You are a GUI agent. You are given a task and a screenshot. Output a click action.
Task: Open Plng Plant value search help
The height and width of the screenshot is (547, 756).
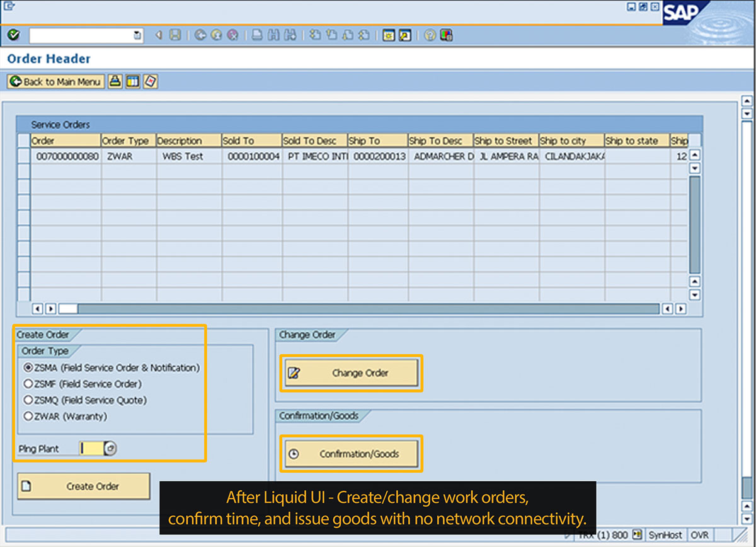click(x=110, y=449)
